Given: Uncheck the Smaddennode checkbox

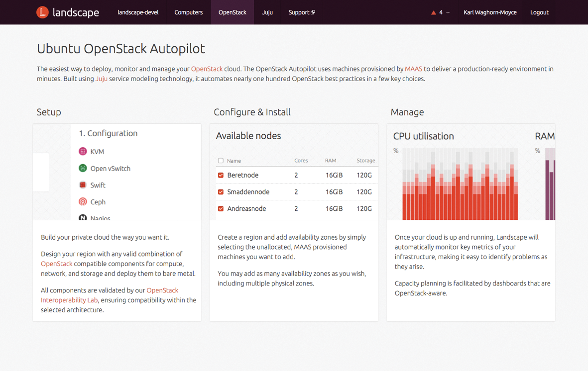Looking at the screenshot, I should pyautogui.click(x=221, y=191).
